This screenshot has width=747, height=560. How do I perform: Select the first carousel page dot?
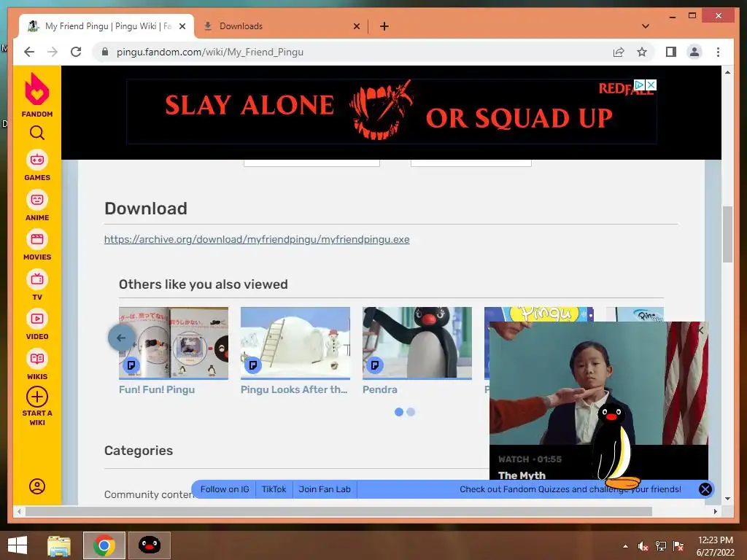pyautogui.click(x=399, y=412)
